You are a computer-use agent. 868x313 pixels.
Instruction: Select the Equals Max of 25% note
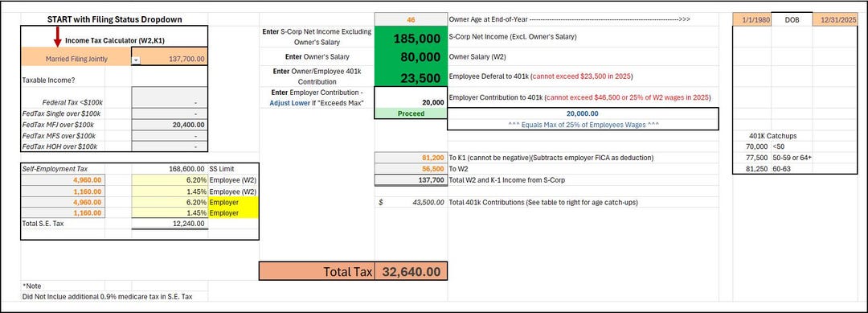pos(583,125)
